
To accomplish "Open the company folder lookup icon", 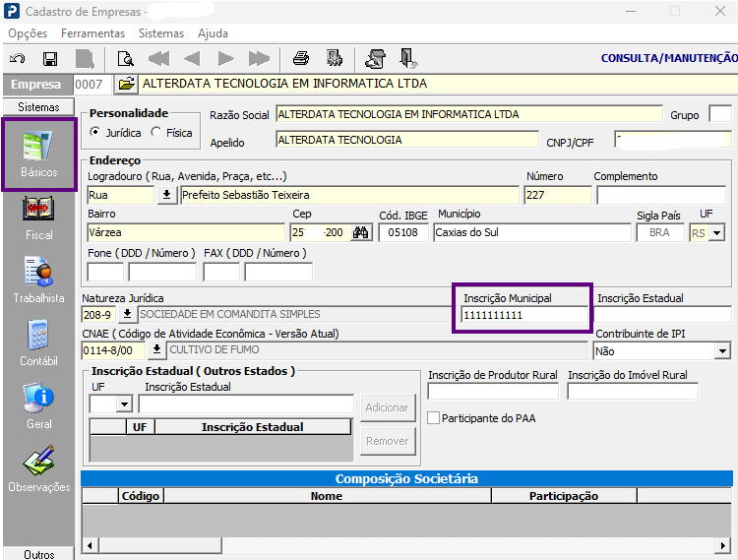I will click(126, 85).
